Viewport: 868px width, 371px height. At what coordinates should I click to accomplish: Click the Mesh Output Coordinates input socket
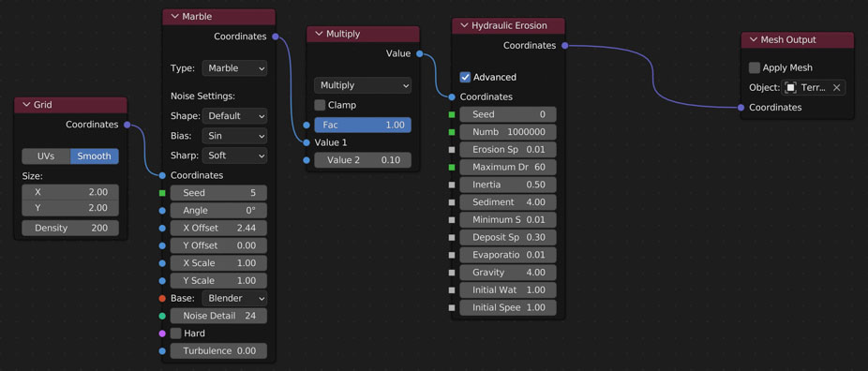tap(741, 107)
